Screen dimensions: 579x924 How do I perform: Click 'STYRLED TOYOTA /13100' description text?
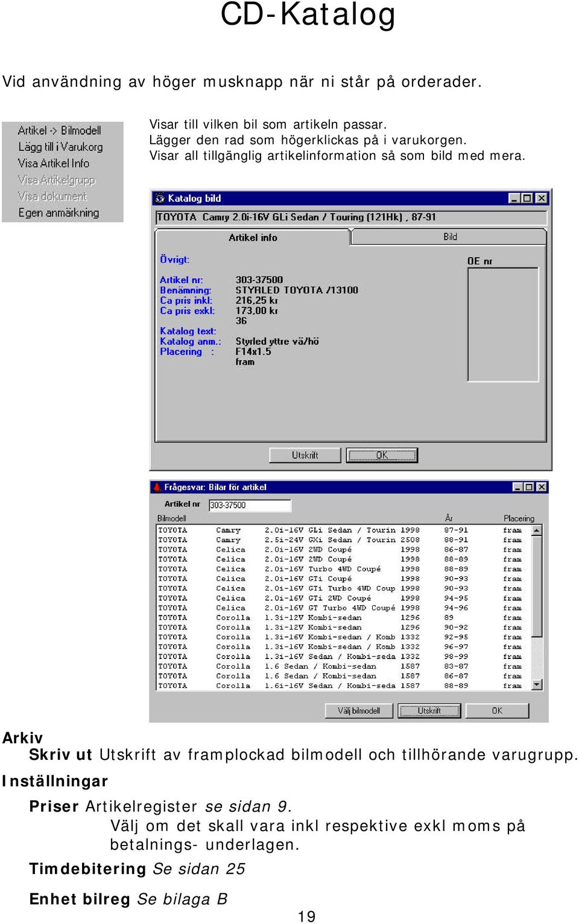(x=297, y=290)
